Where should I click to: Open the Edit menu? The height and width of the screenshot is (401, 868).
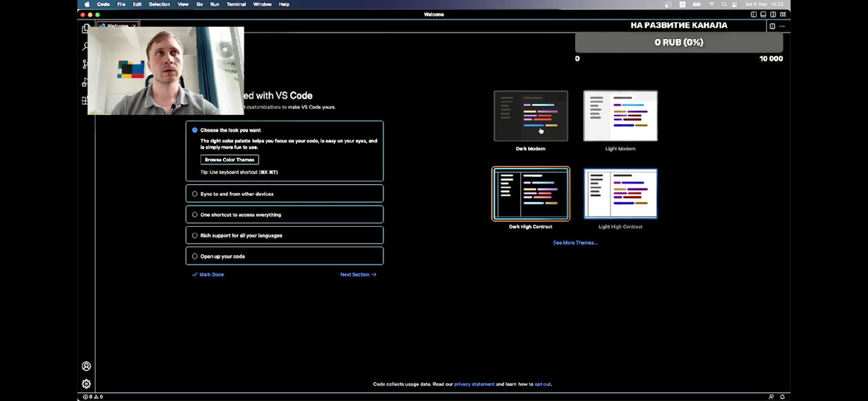pos(137,4)
